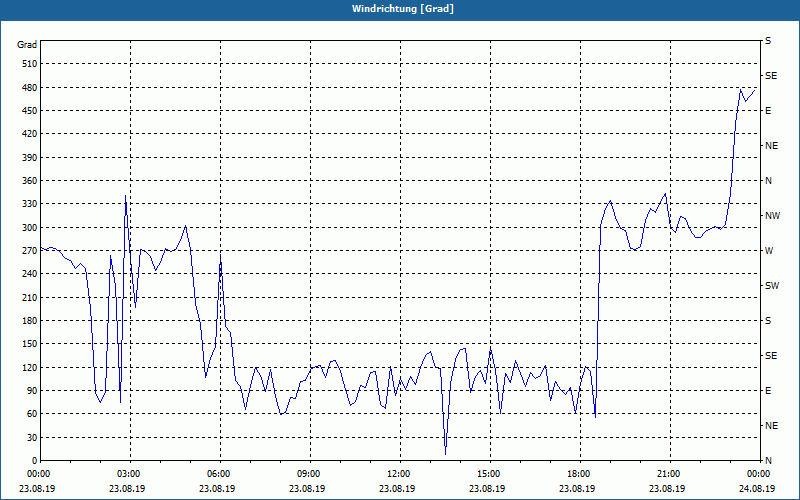Select the 00:00 label above date 24.08.19
800x500 pixels.
tap(758, 473)
